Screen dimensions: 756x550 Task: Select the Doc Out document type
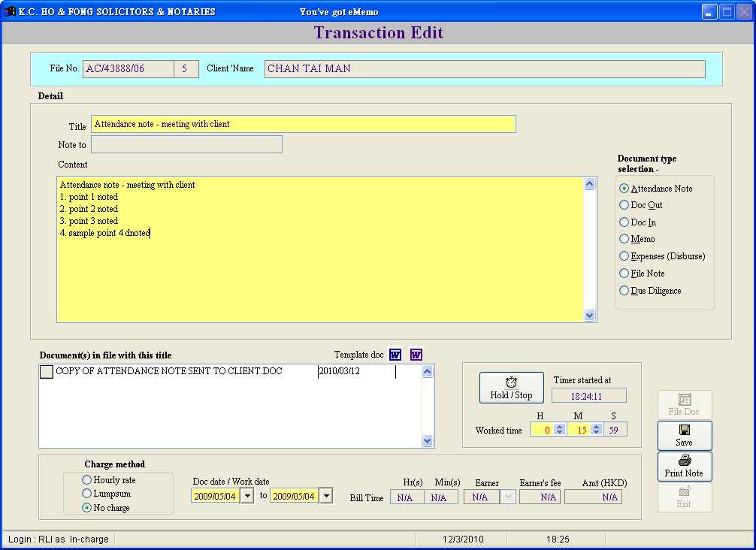pos(624,205)
